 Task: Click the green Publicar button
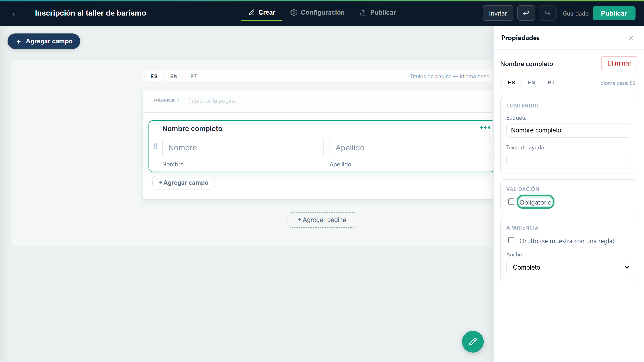614,13
